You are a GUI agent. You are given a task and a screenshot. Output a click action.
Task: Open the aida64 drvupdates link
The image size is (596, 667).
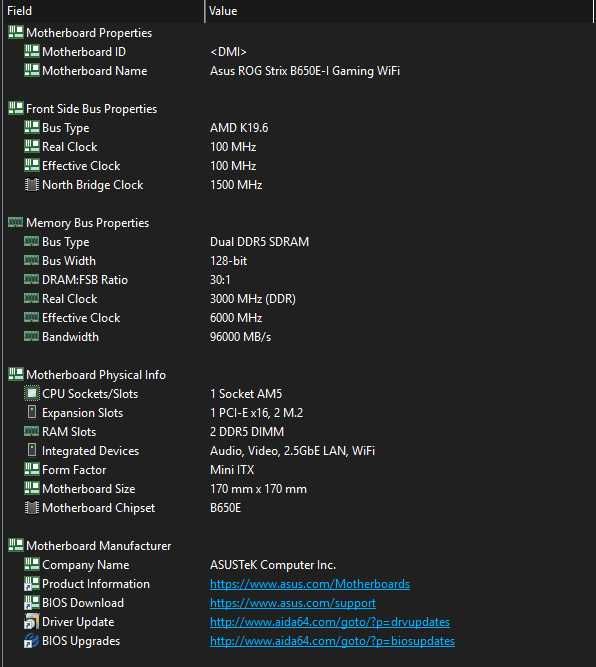[x=330, y=622]
